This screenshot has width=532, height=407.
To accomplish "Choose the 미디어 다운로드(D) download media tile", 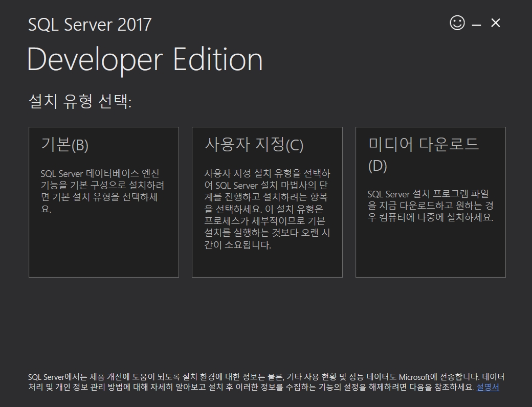I will [x=431, y=202].
